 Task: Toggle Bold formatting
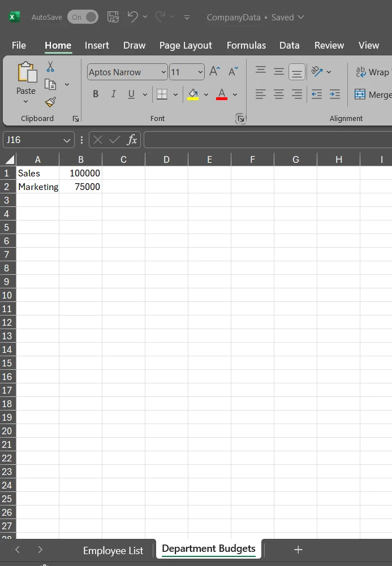pyautogui.click(x=96, y=94)
